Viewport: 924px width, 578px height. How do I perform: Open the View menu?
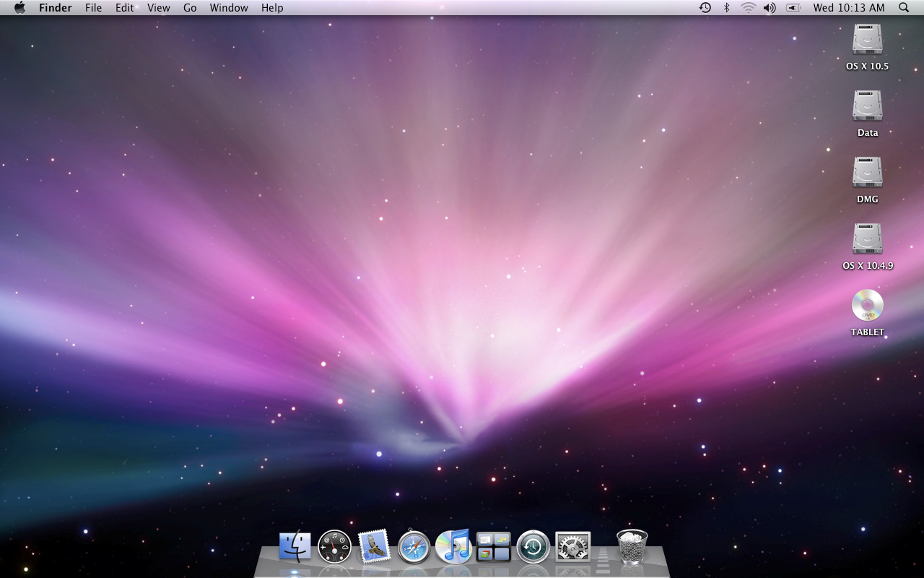(158, 7)
